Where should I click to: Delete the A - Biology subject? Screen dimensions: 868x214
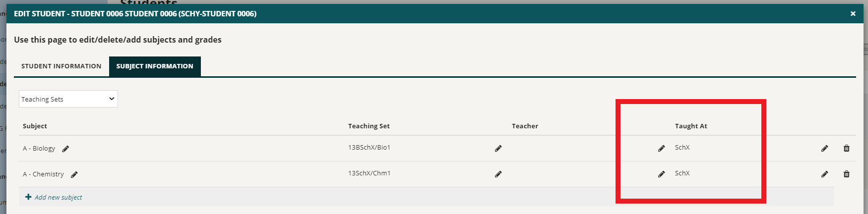847,148
